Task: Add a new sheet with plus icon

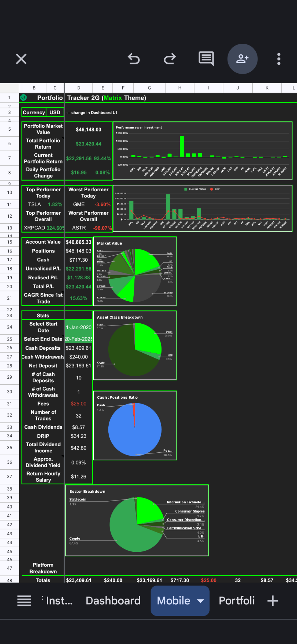Action: click(273, 601)
